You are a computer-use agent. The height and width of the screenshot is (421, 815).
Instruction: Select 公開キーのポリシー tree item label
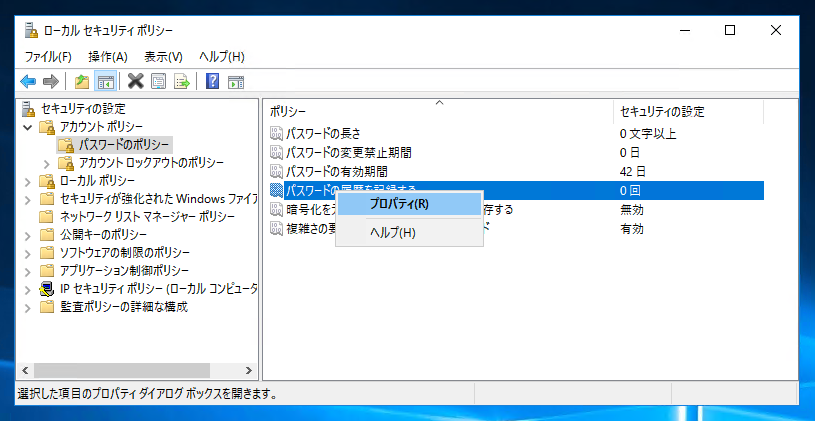pyautogui.click(x=103, y=235)
